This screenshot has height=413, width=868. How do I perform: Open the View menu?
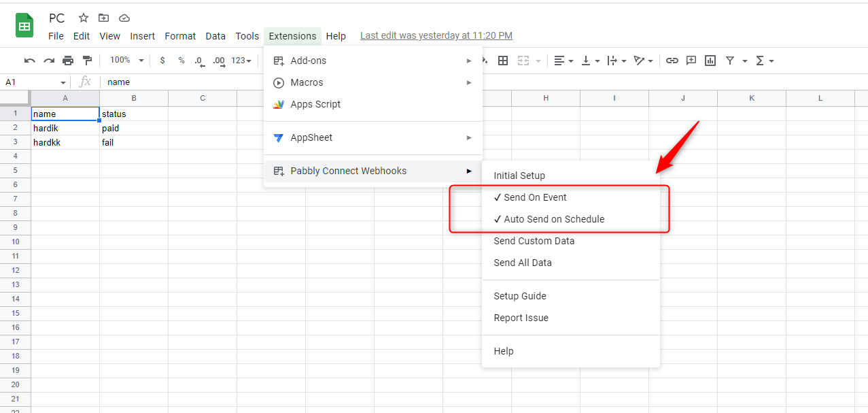(109, 36)
